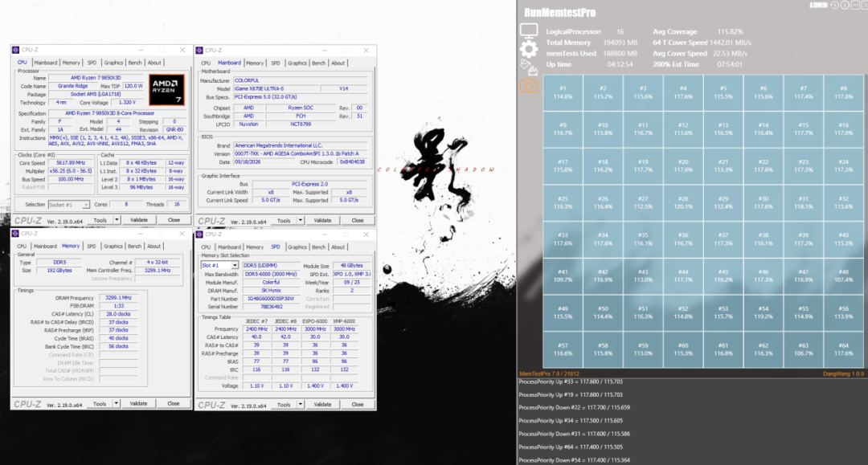This screenshot has width=868, height=465.
Task: Click the Tools button in the Memory window
Action: 100,404
